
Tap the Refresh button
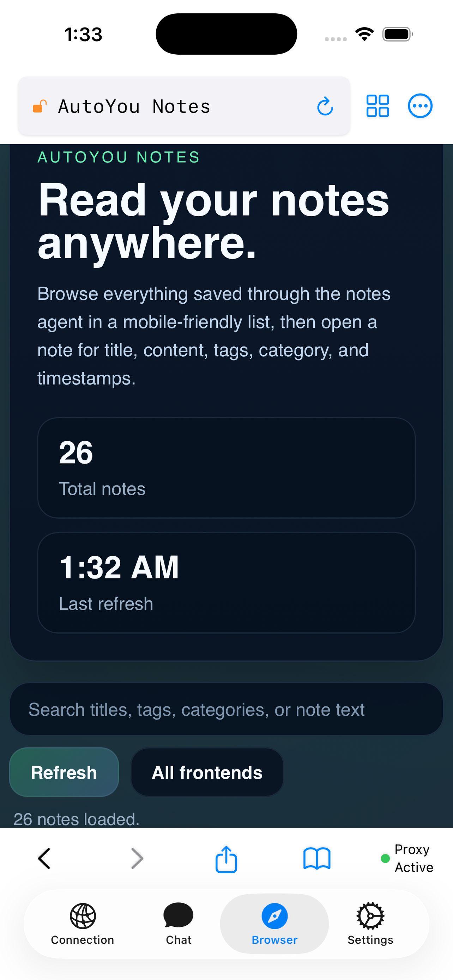pos(64,772)
